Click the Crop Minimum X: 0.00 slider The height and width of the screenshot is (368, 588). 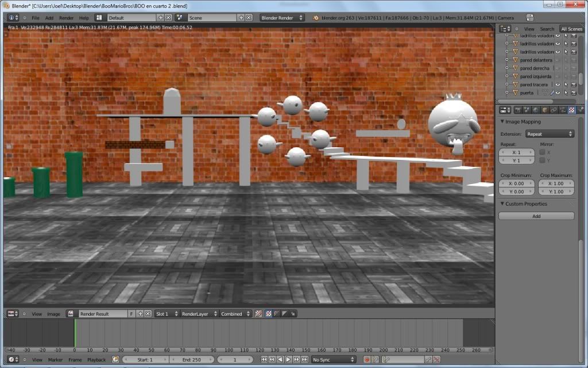pos(516,183)
